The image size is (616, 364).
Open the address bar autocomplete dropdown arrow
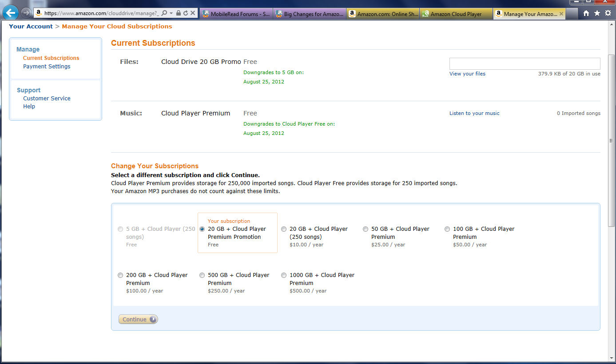171,13
